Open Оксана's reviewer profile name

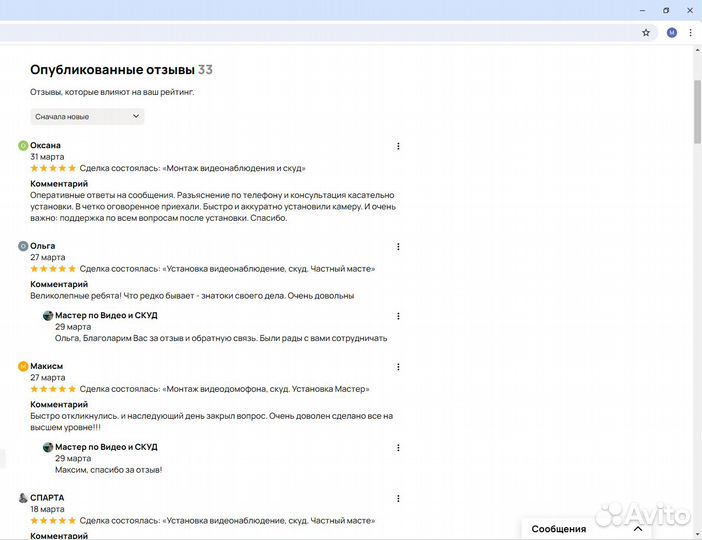tap(45, 145)
